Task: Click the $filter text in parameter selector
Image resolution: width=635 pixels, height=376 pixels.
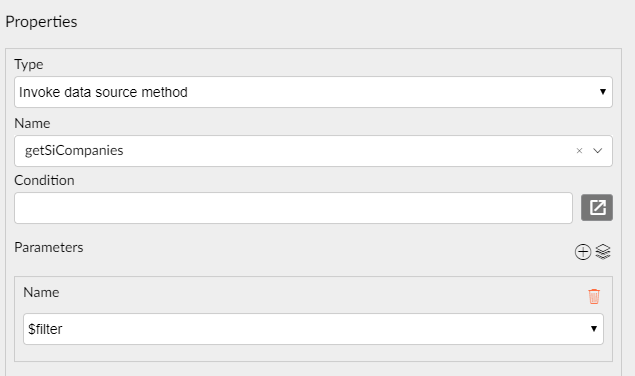Action: (x=45, y=329)
